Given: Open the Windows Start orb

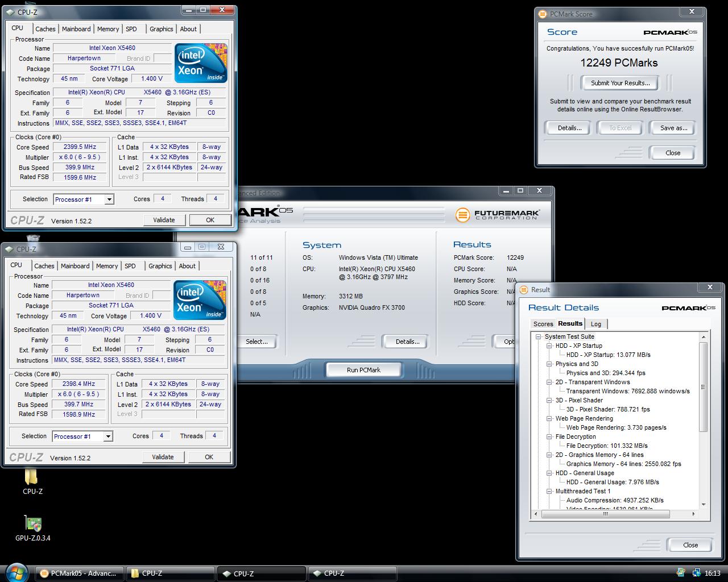Looking at the screenshot, I should [16, 573].
